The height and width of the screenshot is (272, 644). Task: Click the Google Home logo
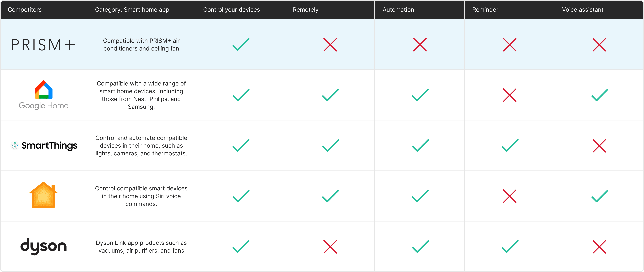[x=44, y=95]
